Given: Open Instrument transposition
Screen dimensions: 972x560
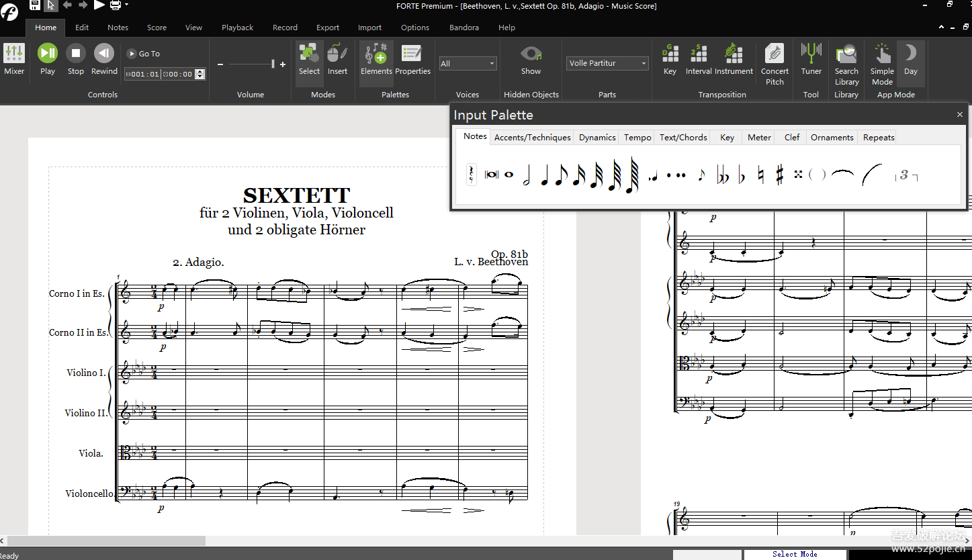Looking at the screenshot, I should click(734, 59).
